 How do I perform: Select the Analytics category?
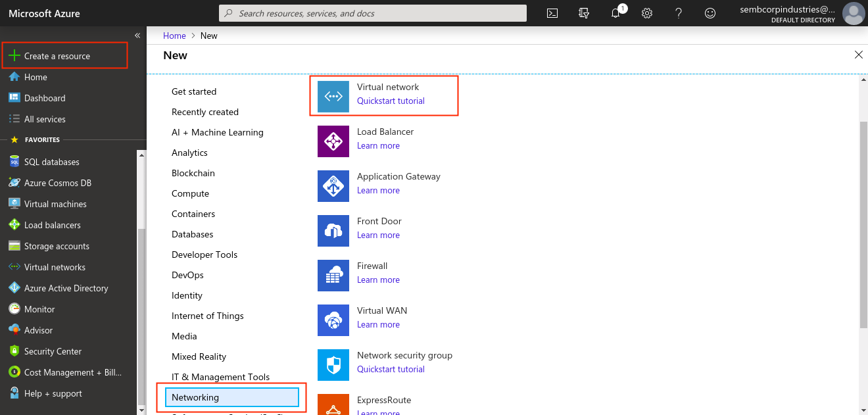point(189,153)
